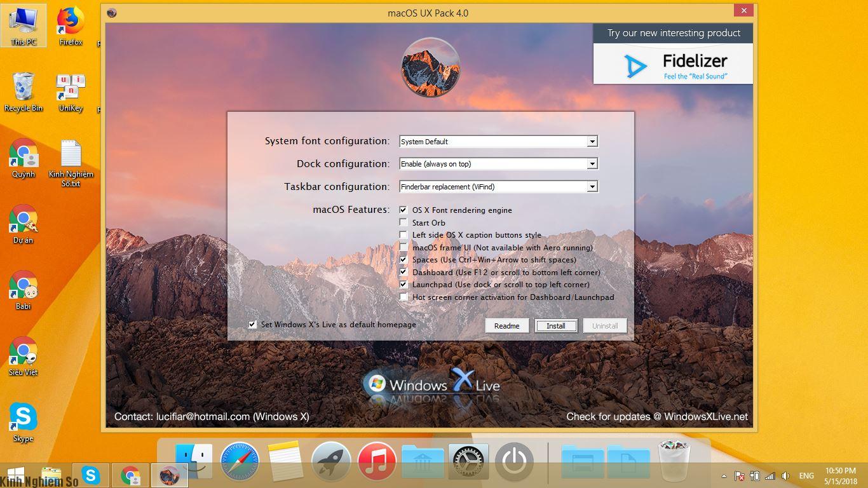Enable Left side OS X caption buttons
Screen dimensions: 868x488
[x=403, y=234]
